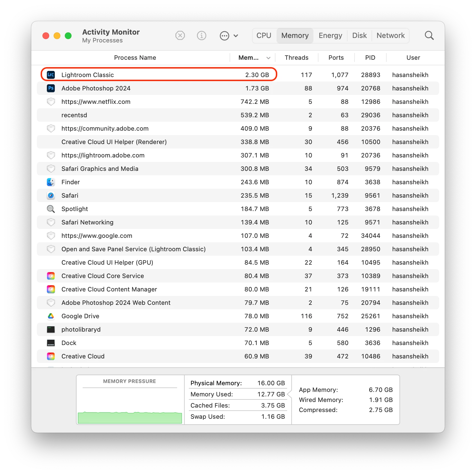
Task: Open the Disk tab
Action: 359,35
